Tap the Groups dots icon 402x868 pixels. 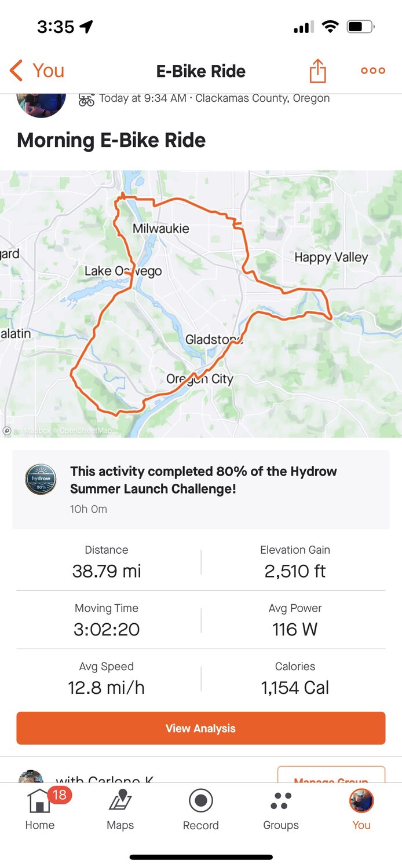pyautogui.click(x=281, y=801)
